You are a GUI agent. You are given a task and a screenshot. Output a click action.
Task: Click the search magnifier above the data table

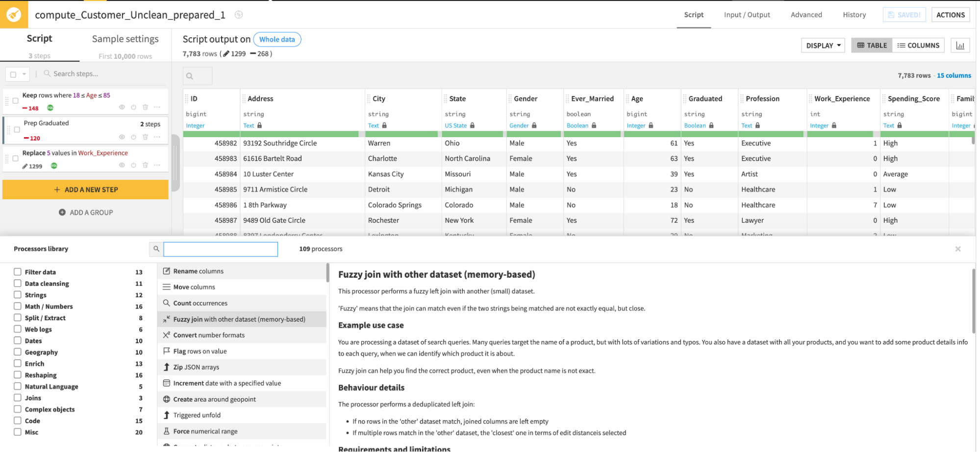[191, 76]
